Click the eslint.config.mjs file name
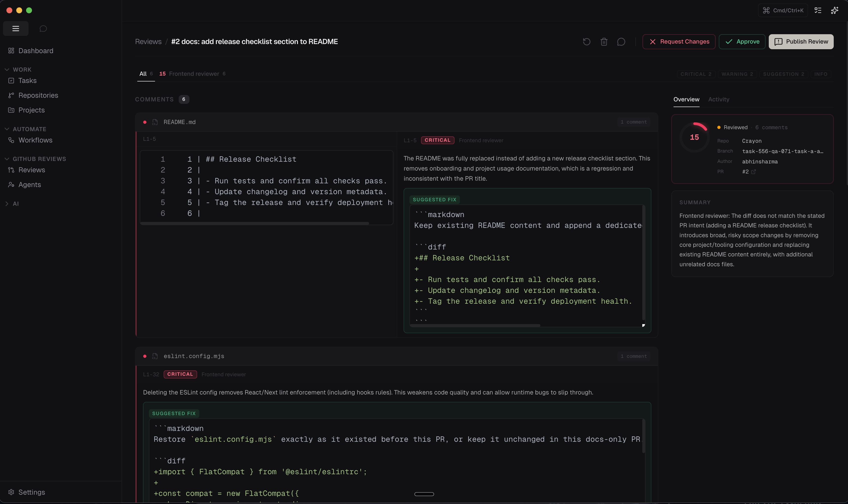This screenshot has width=848, height=504. click(x=194, y=356)
